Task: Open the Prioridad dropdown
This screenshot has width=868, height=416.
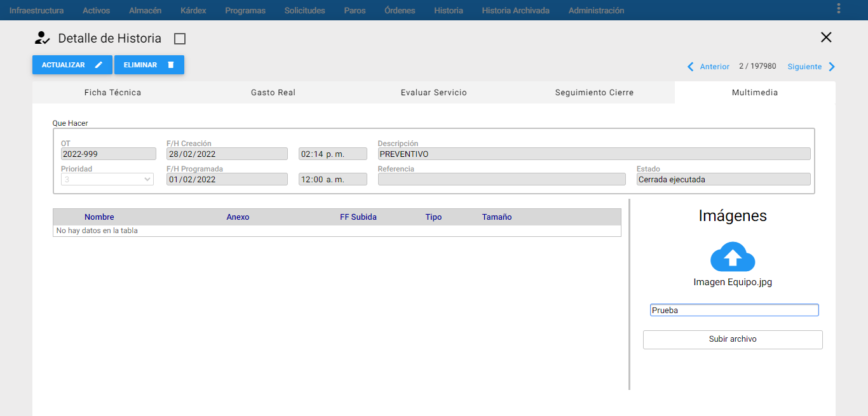Action: pyautogui.click(x=107, y=180)
